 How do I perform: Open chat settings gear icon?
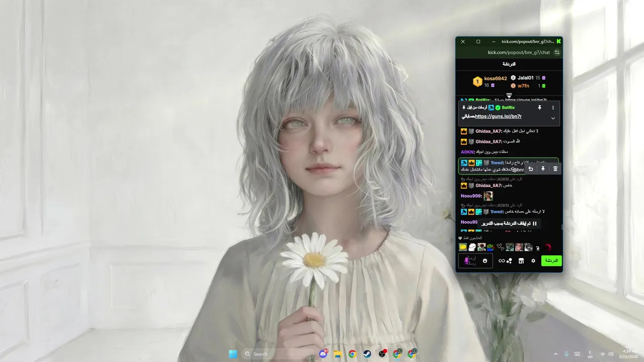[x=533, y=261]
